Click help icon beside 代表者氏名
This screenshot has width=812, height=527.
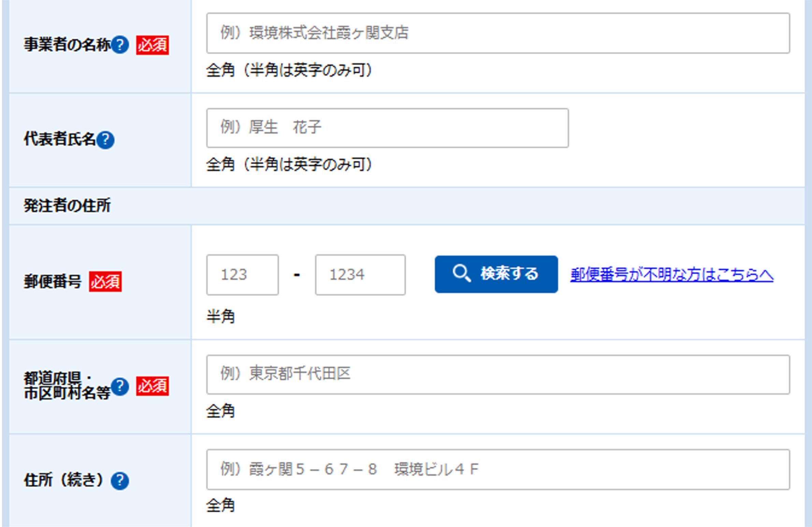105,140
